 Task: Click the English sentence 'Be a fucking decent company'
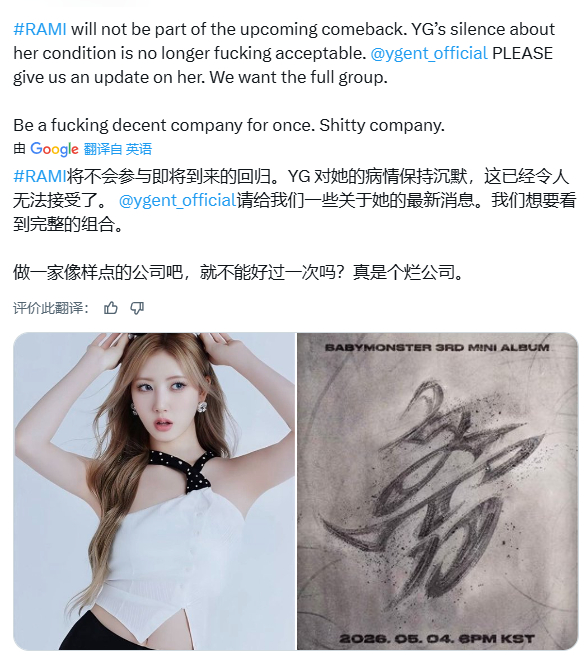point(163,125)
